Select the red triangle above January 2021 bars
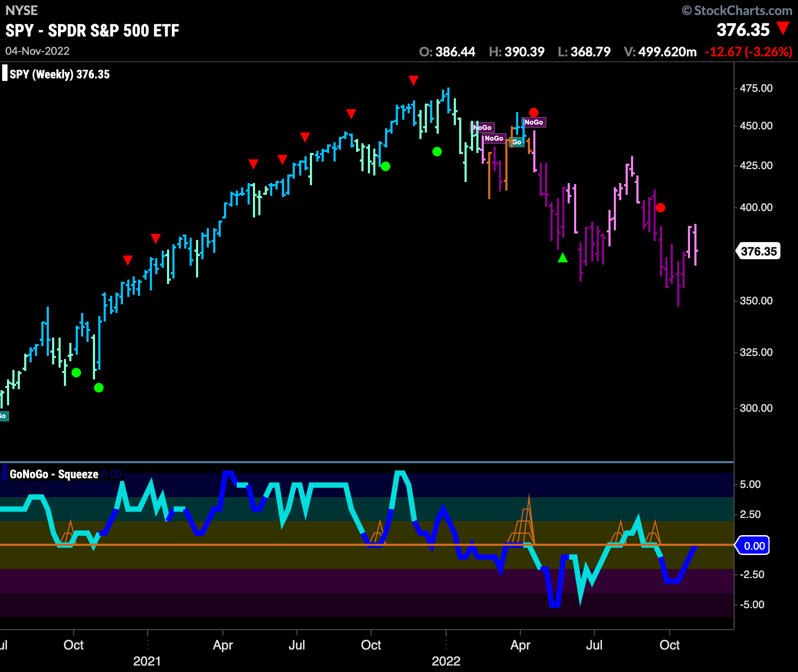Image resolution: width=798 pixels, height=672 pixels. (155, 238)
